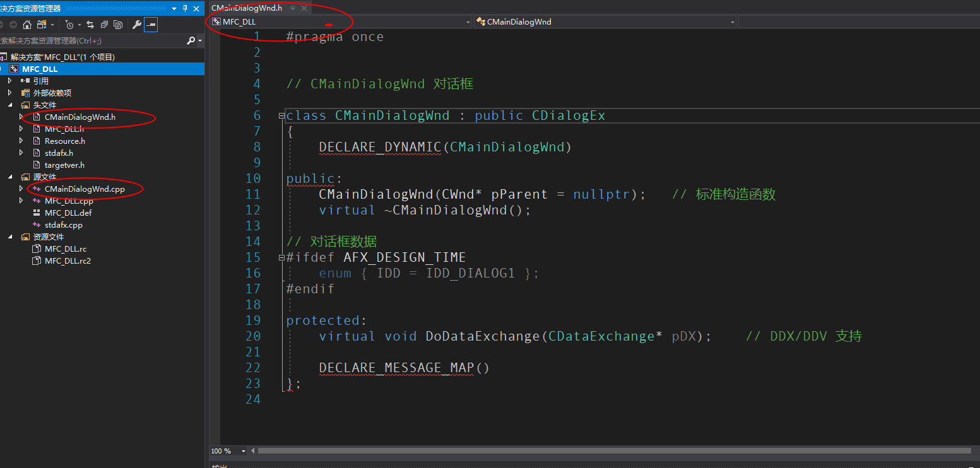980x468 pixels.
Task: Select stdafx.h file
Action: pyautogui.click(x=59, y=153)
